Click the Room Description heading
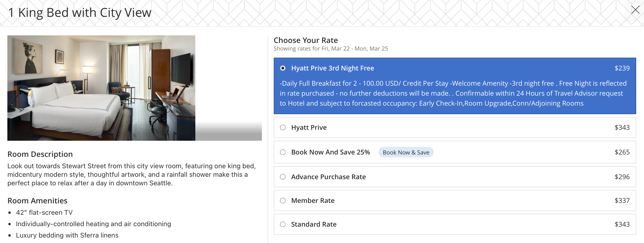Screen dimensions: 644x243 click(x=40, y=154)
